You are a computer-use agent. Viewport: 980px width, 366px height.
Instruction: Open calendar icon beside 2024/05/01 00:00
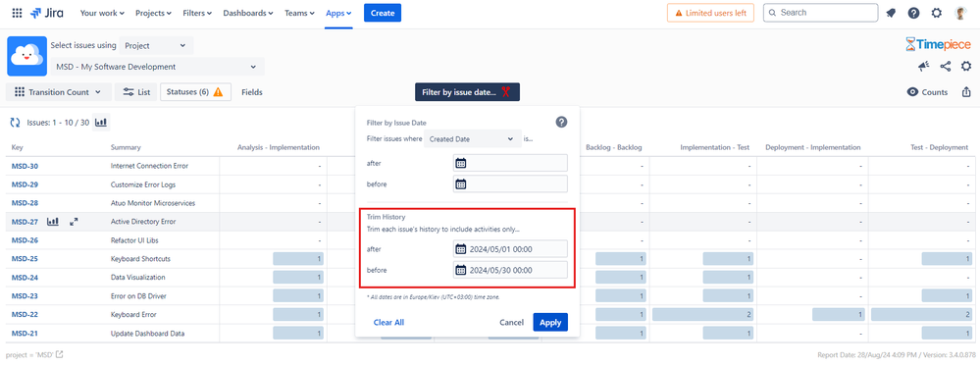[461, 249]
